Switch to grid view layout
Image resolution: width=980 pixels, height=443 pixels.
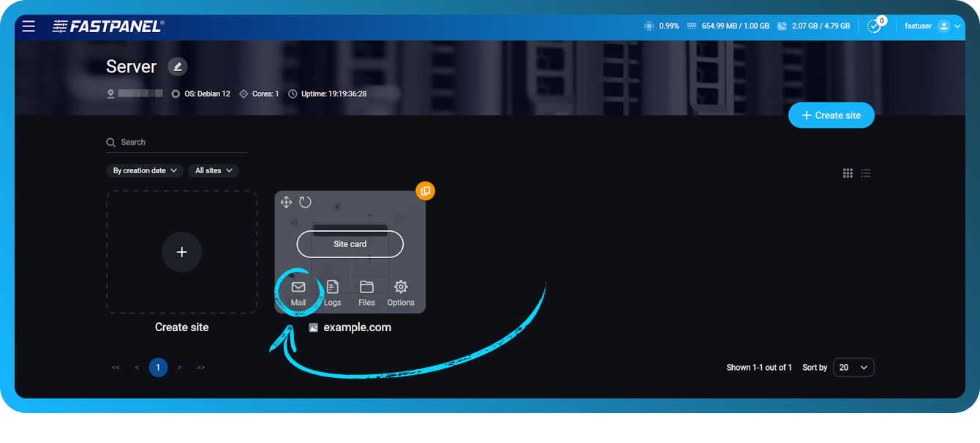(848, 173)
